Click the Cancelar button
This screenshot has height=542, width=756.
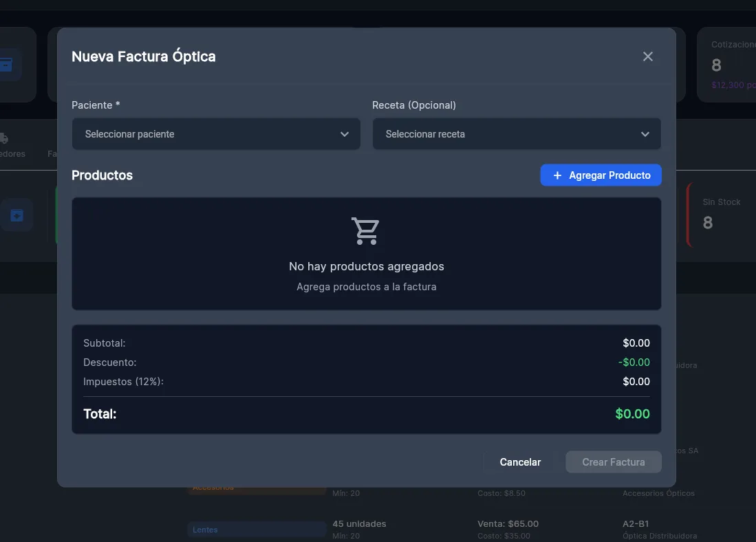tap(520, 462)
